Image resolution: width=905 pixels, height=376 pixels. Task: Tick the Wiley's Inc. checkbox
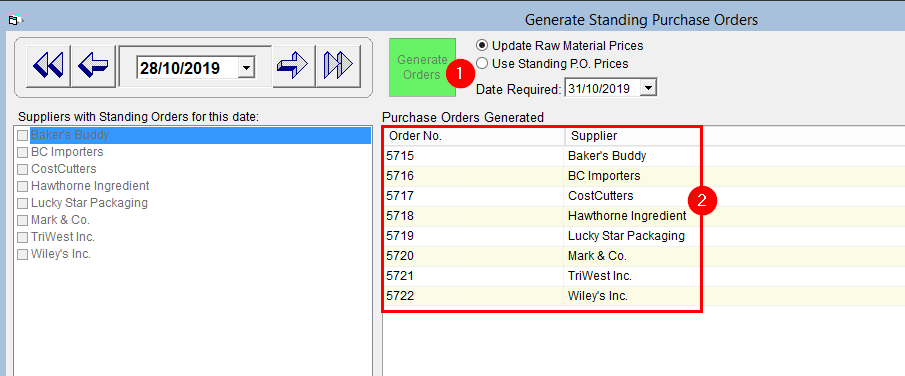coord(23,255)
